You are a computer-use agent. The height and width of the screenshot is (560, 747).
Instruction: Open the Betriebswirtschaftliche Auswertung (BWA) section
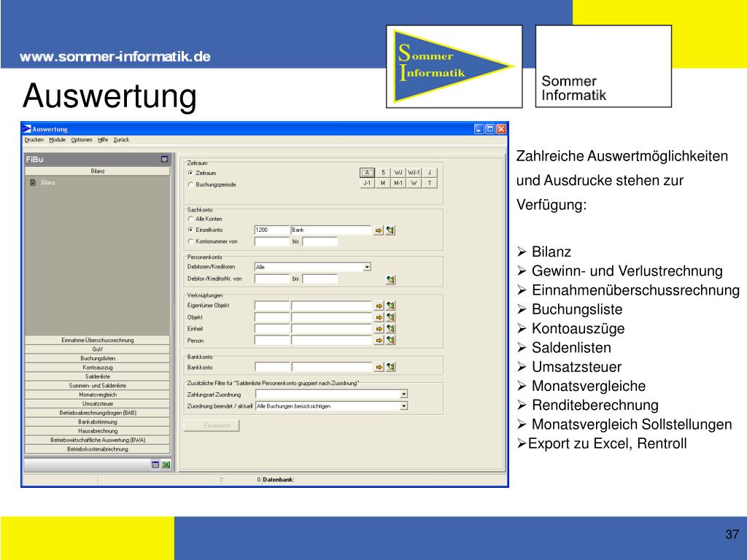(97, 440)
